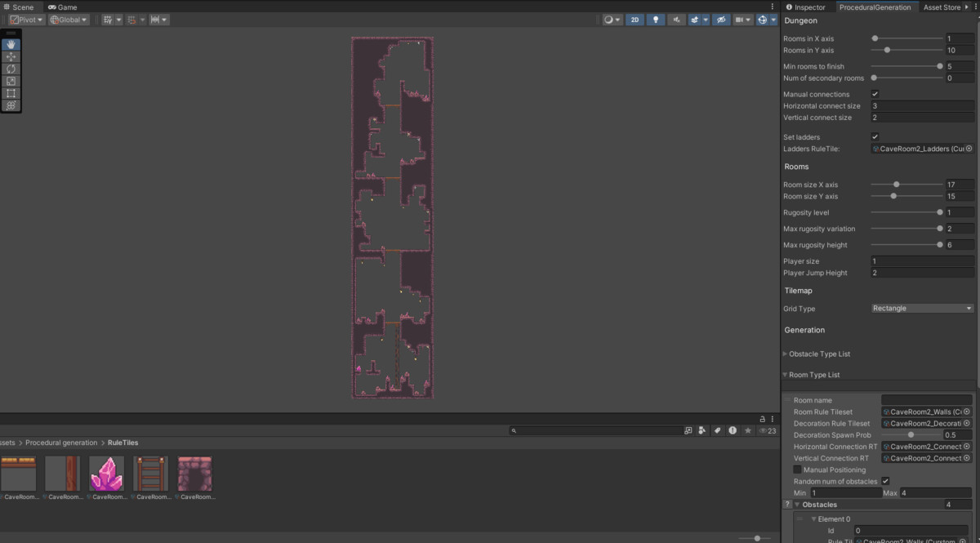Switch to the Game tab
The width and height of the screenshot is (980, 543).
pyautogui.click(x=62, y=7)
